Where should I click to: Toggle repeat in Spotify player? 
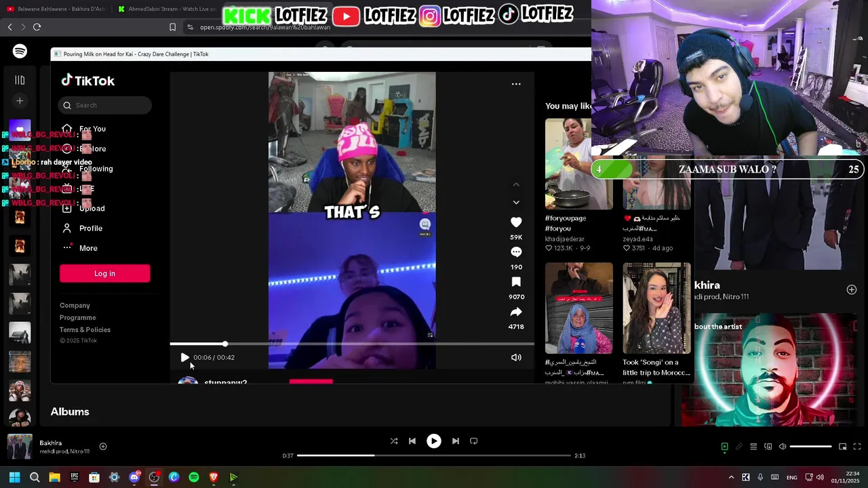click(x=474, y=441)
